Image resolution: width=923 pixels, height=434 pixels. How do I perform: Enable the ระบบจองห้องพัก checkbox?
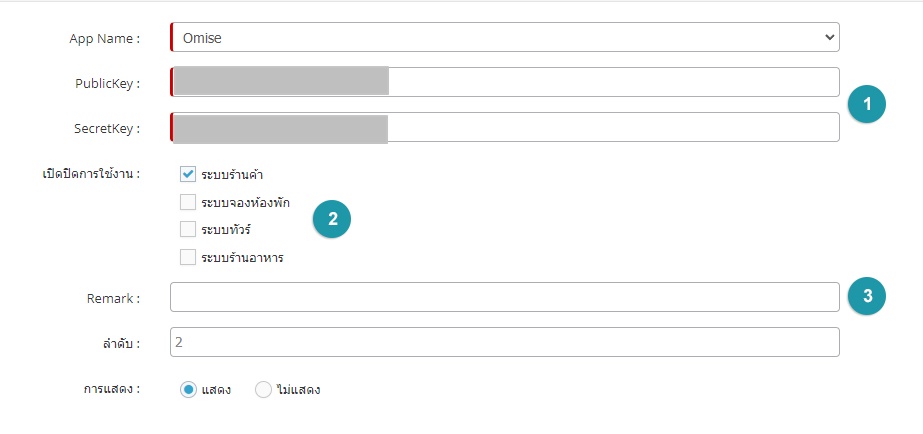click(188, 202)
